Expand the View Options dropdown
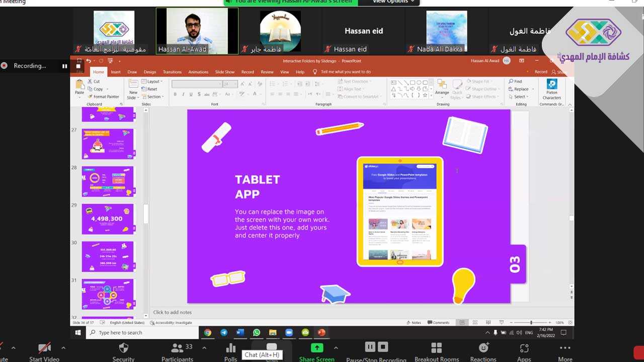The height and width of the screenshot is (362, 644). pos(393,2)
